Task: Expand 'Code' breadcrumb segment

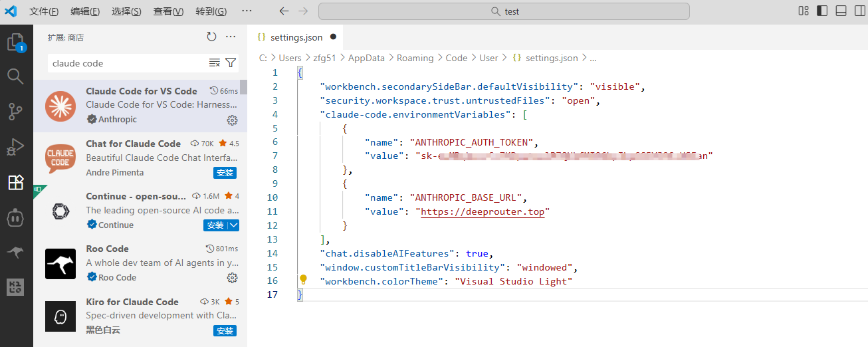Action: (457, 58)
